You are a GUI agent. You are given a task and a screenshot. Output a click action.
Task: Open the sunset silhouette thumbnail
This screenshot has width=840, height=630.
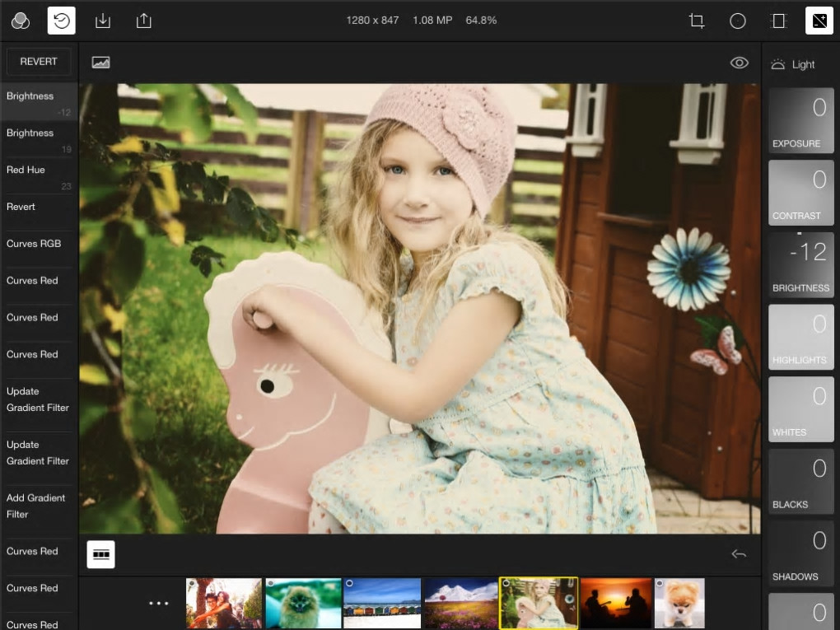tap(614, 603)
